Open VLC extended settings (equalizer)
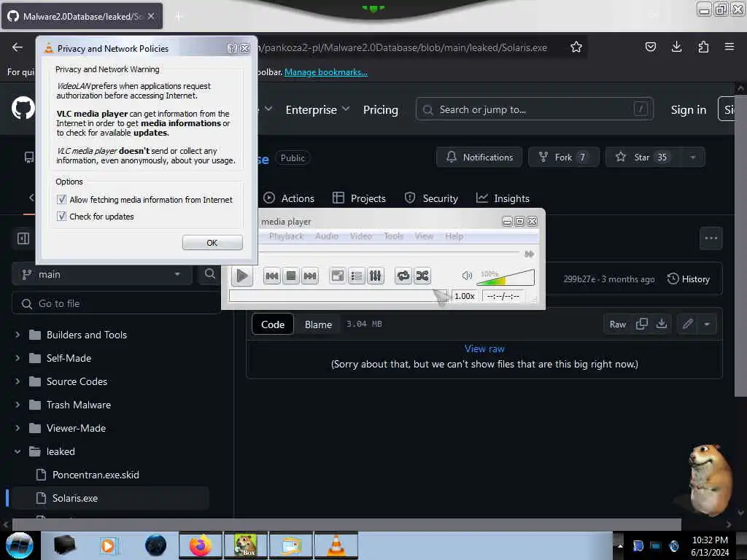747x560 pixels. (376, 276)
